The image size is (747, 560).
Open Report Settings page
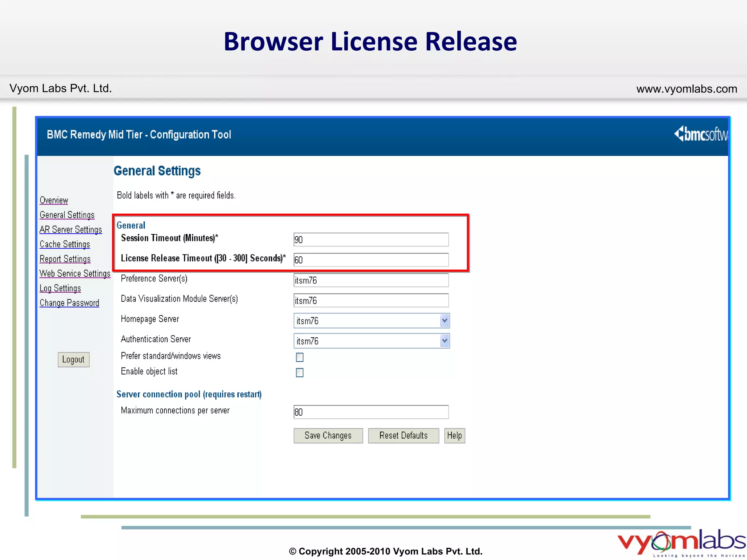coord(65,258)
